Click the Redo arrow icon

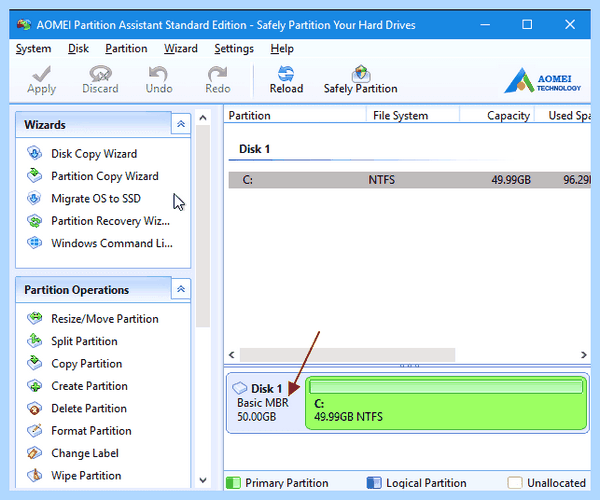[217, 73]
